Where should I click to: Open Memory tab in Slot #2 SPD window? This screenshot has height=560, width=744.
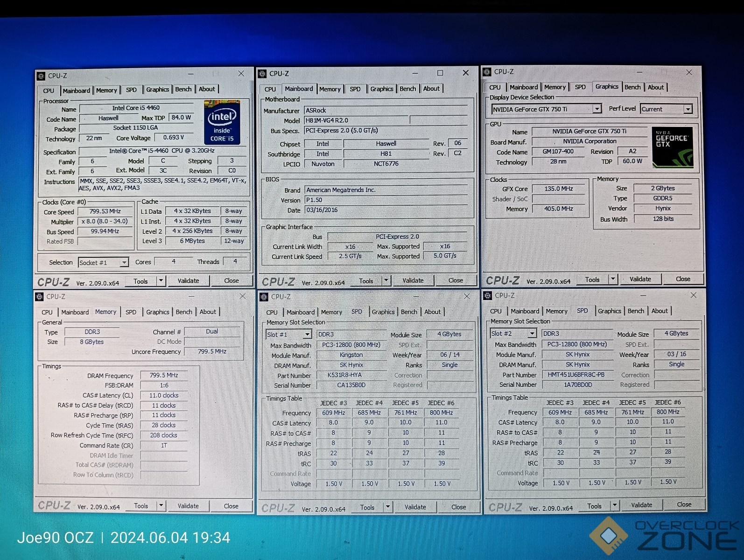[556, 311]
